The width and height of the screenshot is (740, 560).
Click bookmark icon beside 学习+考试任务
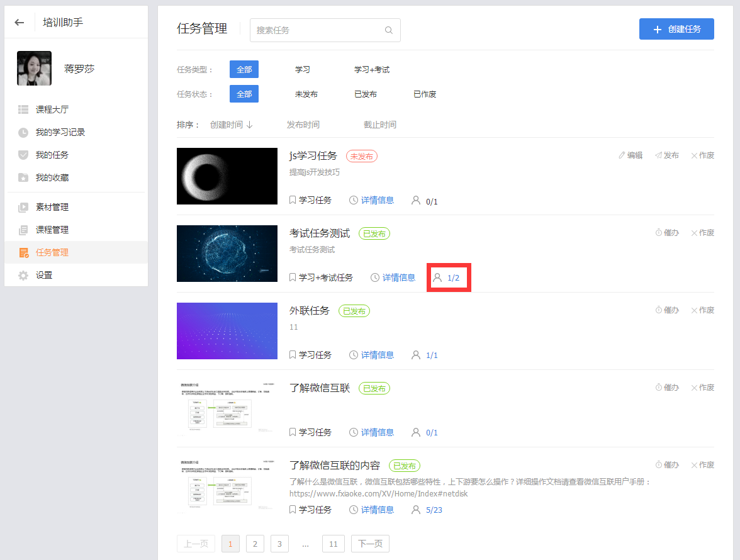point(293,277)
